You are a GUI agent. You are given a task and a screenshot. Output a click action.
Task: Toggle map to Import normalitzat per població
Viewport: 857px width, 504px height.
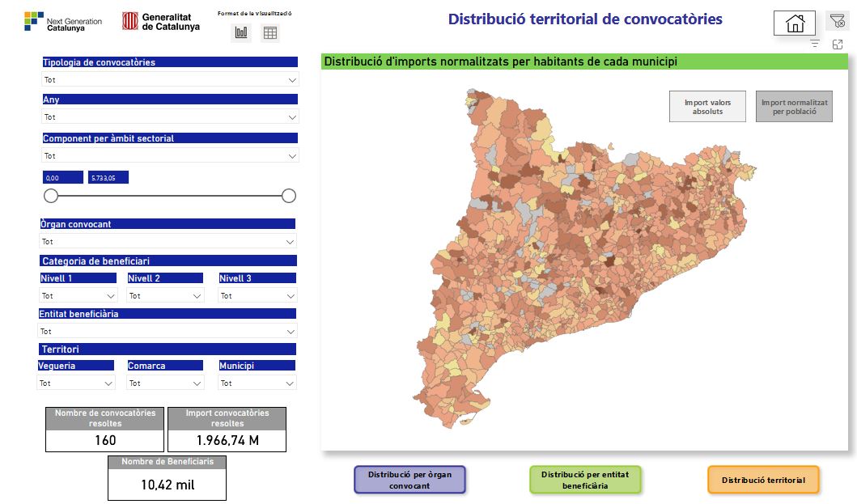coord(794,107)
